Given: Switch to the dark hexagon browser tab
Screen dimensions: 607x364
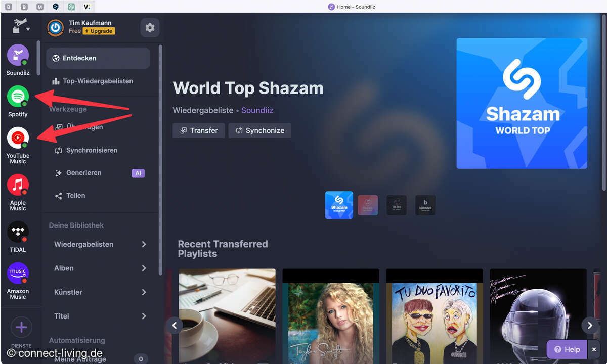Looking at the screenshot, I should pyautogui.click(x=56, y=7).
